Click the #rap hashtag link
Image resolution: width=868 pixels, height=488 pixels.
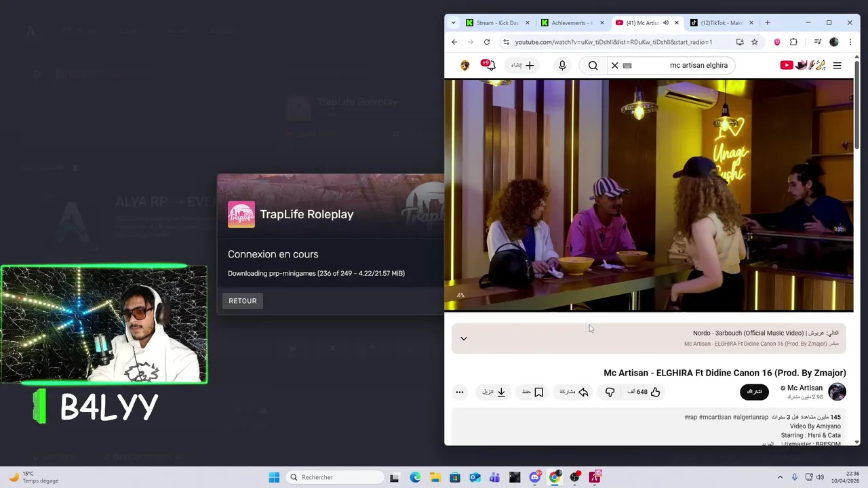click(690, 418)
